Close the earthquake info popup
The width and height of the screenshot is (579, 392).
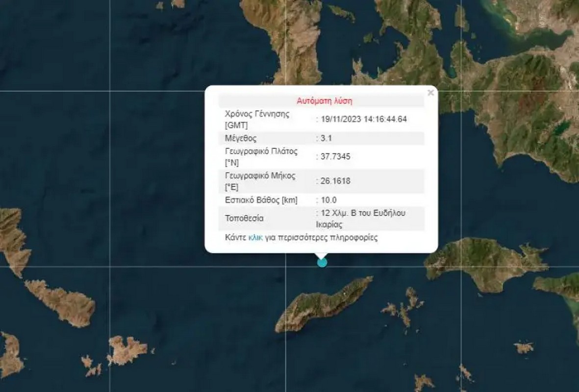[430, 93]
